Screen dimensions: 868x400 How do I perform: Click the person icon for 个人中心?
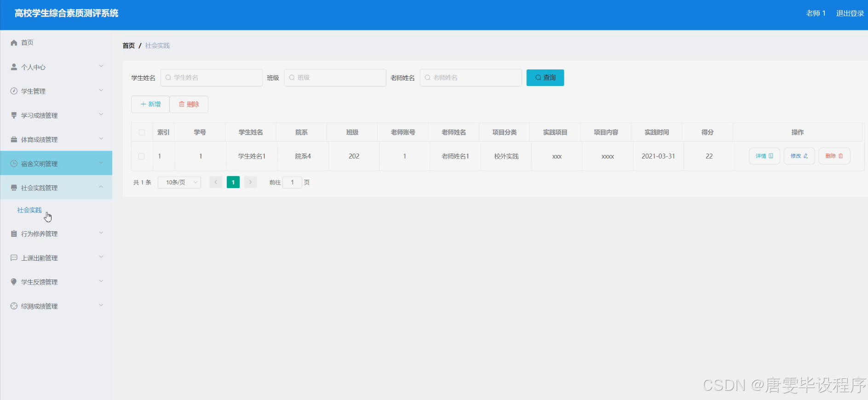pyautogui.click(x=14, y=67)
